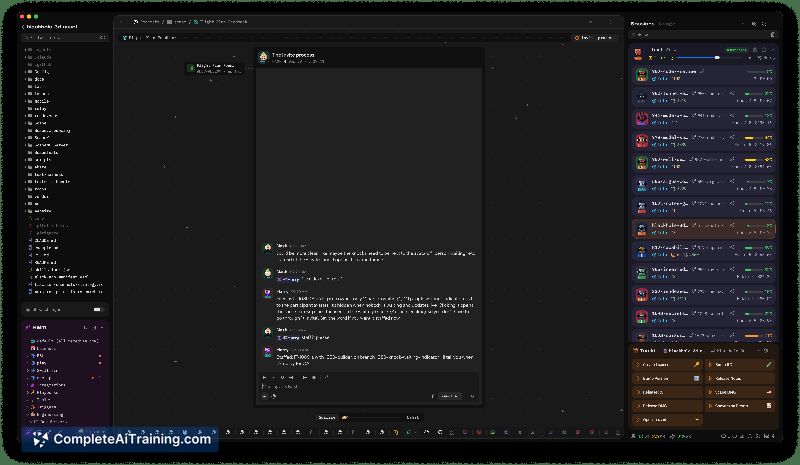Click the icon at right end of left sidebar search
This screenshot has height=465, width=800.
coord(103,38)
